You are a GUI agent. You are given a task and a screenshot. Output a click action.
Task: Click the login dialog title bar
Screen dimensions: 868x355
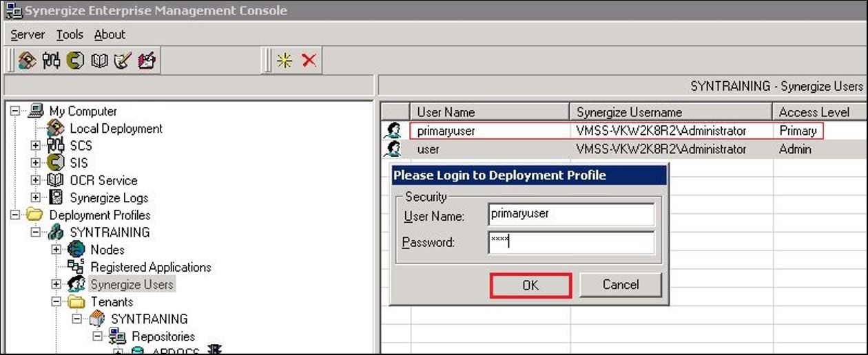tap(528, 175)
